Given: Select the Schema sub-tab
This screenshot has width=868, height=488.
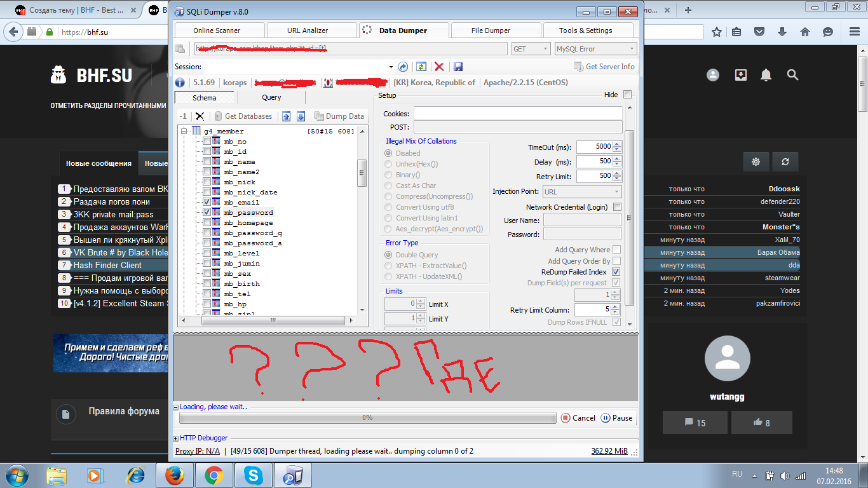Looking at the screenshot, I should coord(205,98).
